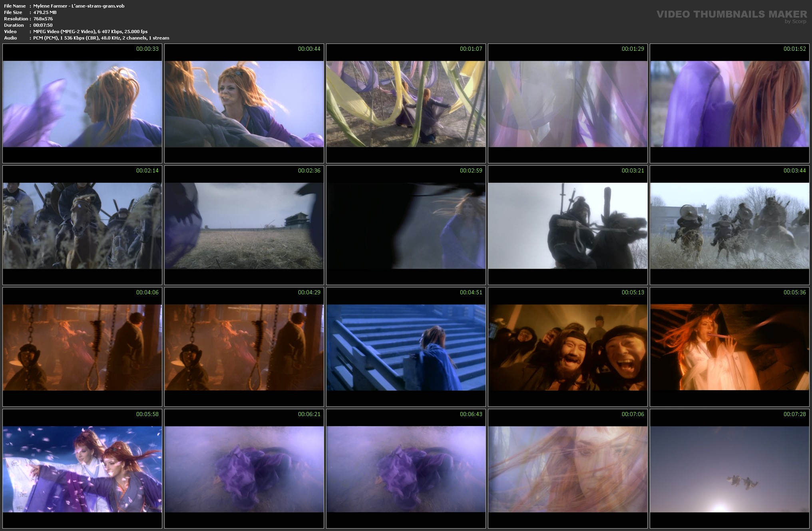Click the timestamp label '00:04:51'
The height and width of the screenshot is (531, 812).
point(471,292)
